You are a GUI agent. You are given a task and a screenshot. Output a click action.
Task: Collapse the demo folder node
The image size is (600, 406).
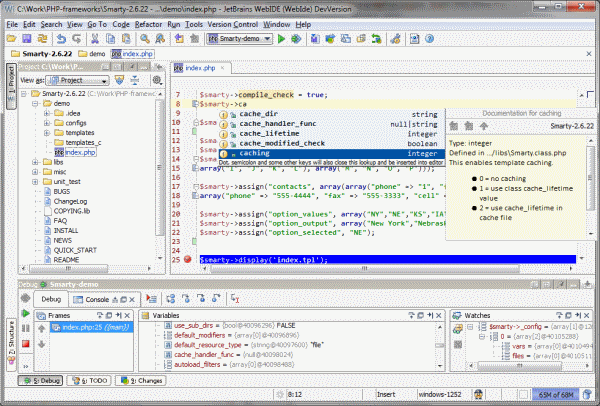pos(35,103)
